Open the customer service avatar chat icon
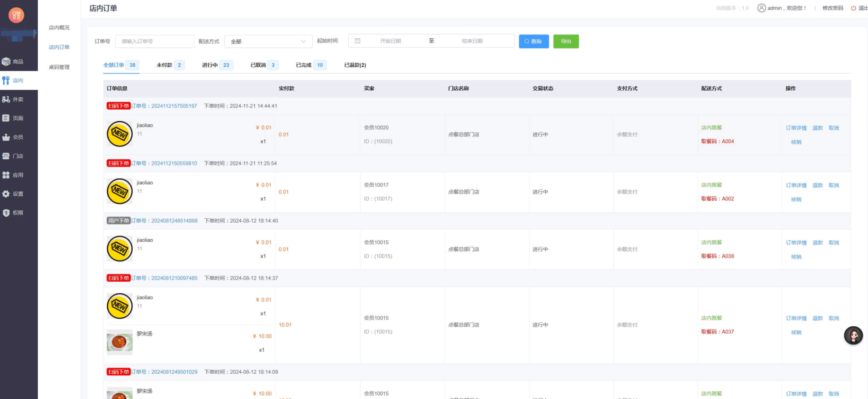 click(853, 335)
